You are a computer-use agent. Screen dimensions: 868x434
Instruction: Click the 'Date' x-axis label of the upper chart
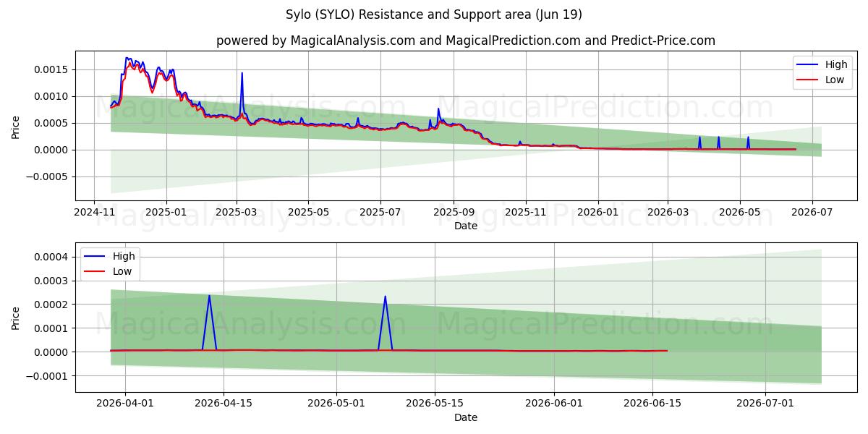point(466,226)
